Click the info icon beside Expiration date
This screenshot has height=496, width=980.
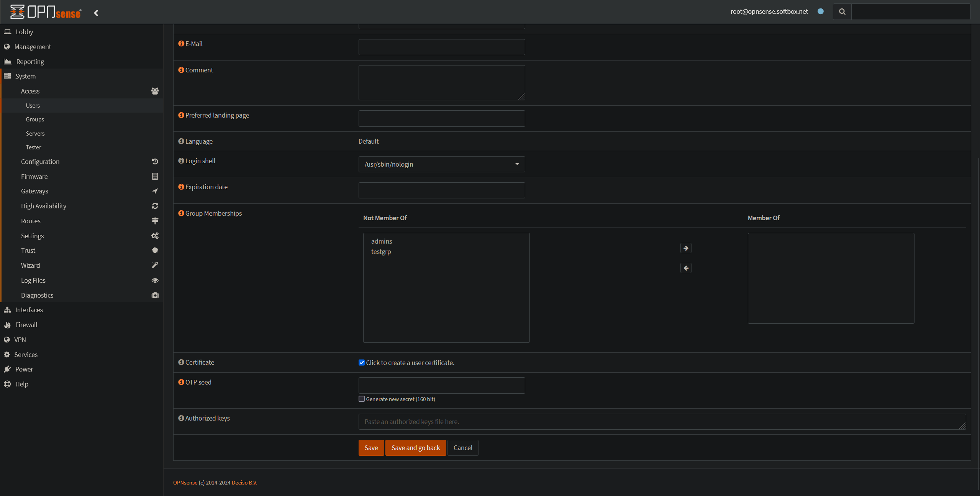(181, 187)
